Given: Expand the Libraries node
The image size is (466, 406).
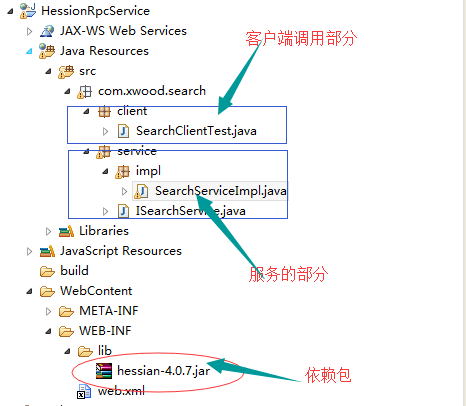Looking at the screenshot, I should point(49,231).
